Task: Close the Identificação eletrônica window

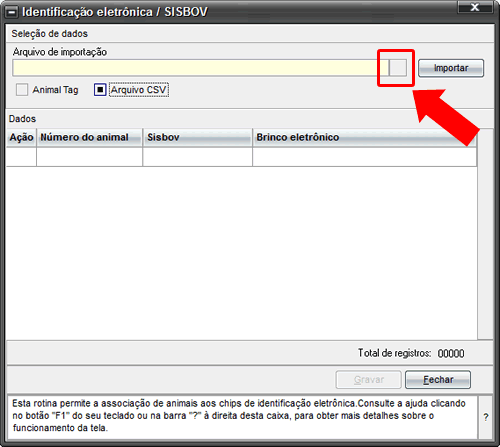Action: [475, 7]
